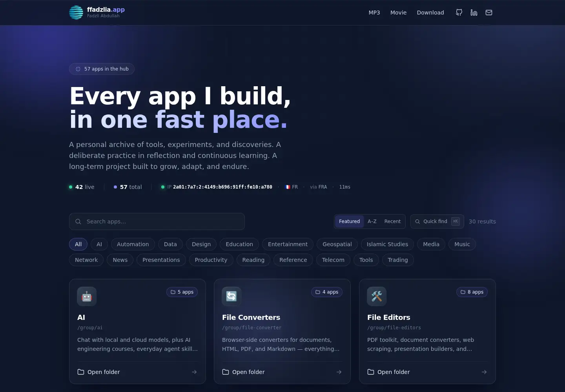Click the File Editors tools icon
The width and height of the screenshot is (565, 392).
pos(377,296)
